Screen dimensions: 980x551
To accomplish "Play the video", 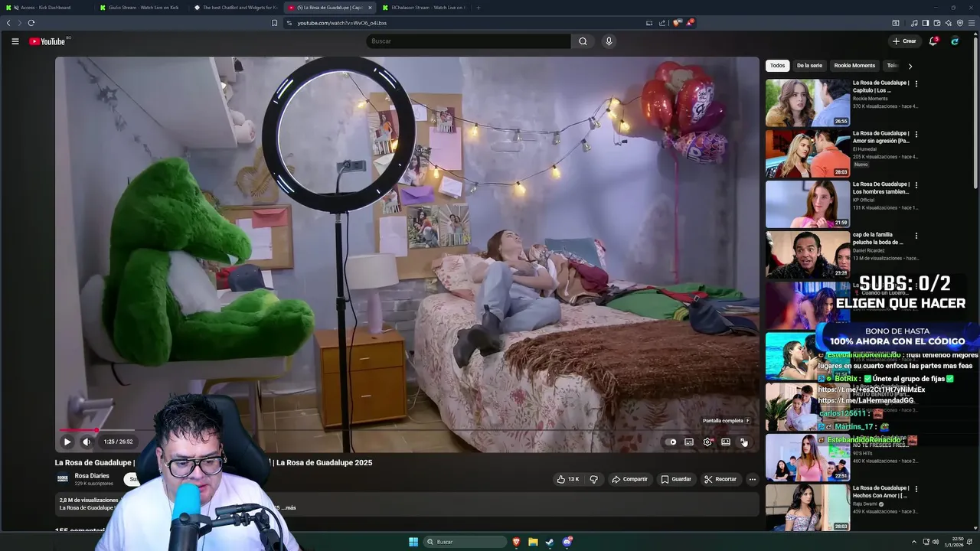I will [x=67, y=442].
